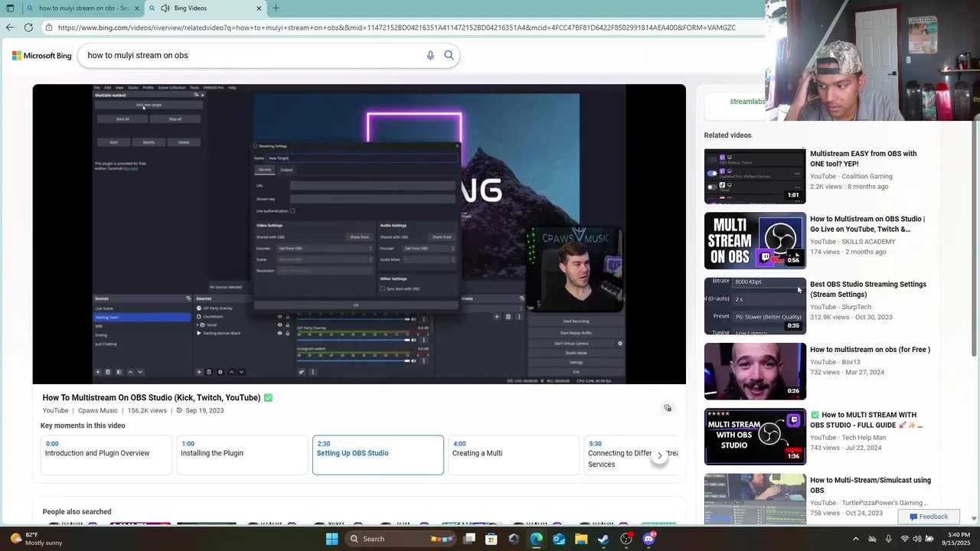Jump to 5:30 Connecting to Different Services
The image size is (980, 551).
632,455
